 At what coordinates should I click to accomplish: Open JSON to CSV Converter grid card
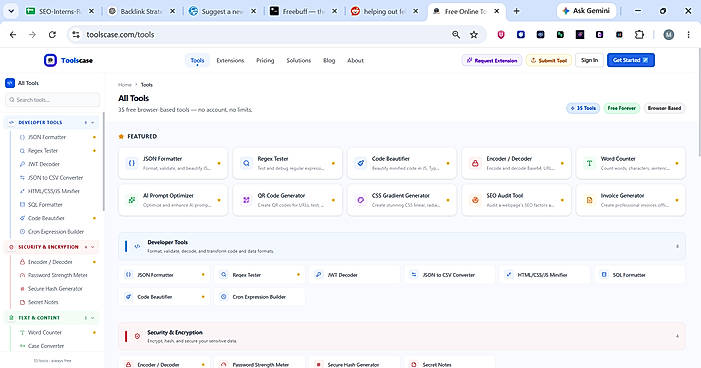click(450, 275)
